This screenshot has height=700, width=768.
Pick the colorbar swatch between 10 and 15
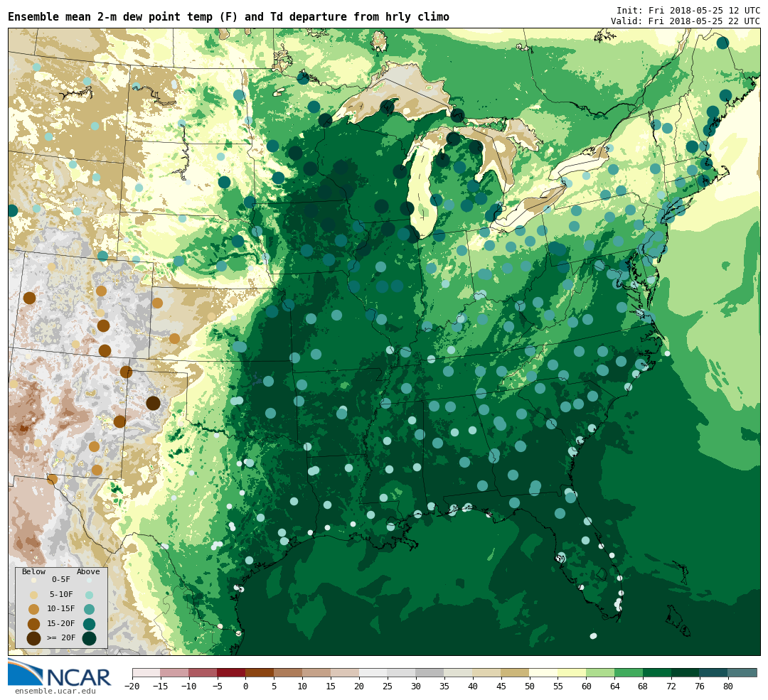click(316, 672)
